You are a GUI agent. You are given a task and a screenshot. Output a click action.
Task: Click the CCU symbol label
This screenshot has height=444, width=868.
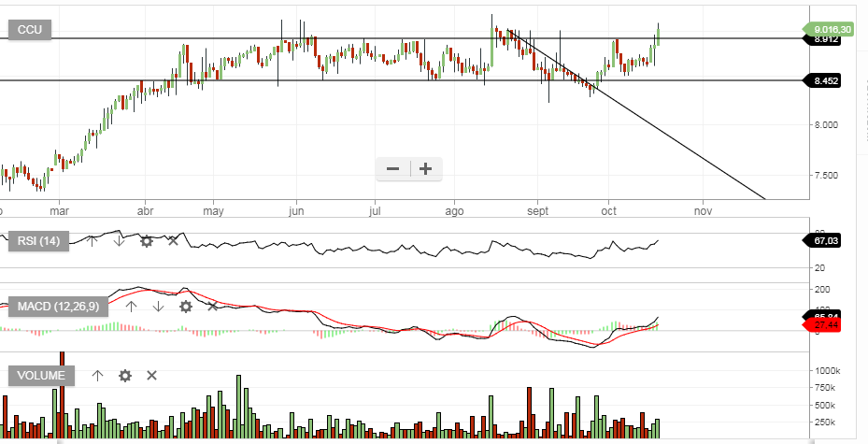point(29,30)
